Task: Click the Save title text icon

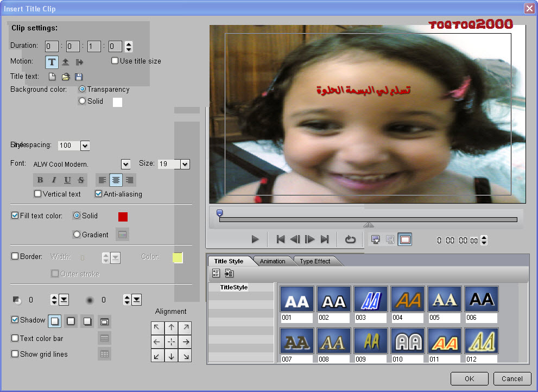Action: click(79, 77)
